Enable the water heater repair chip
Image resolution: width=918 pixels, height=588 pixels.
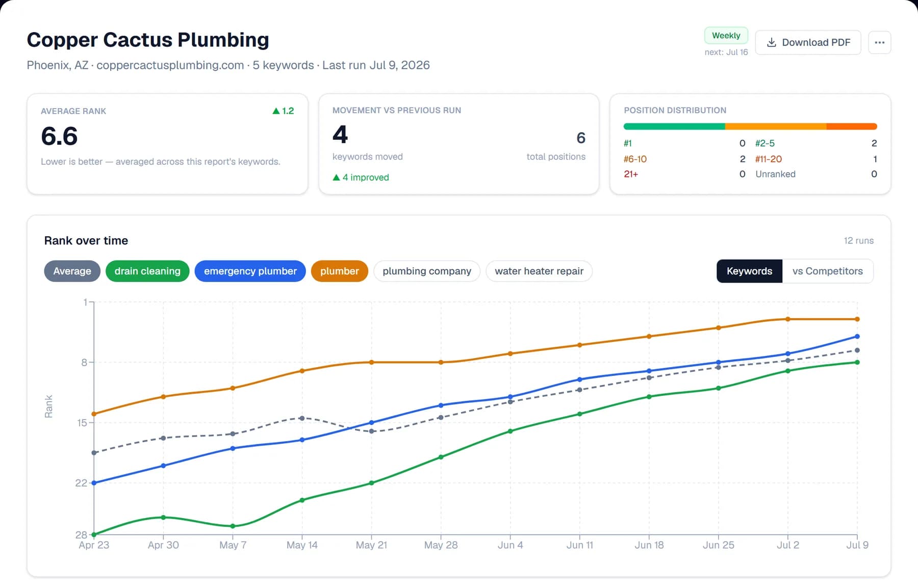tap(539, 271)
